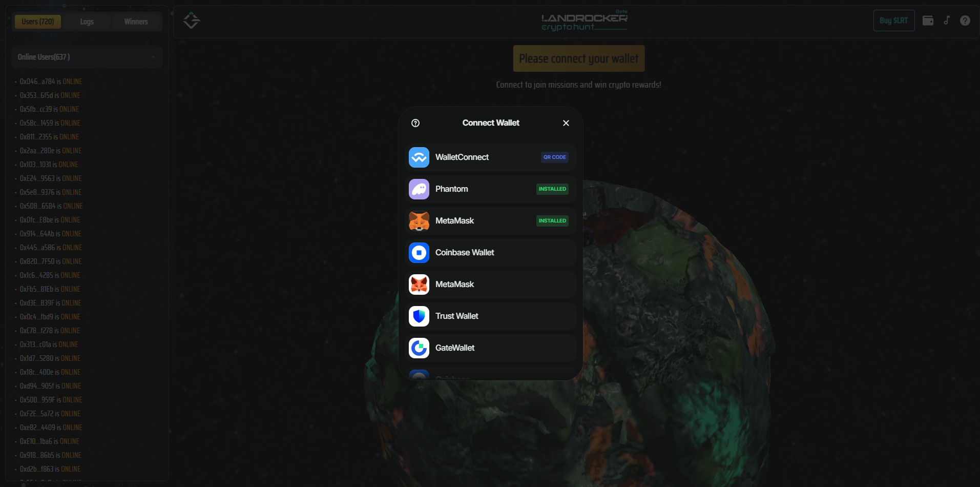
Task: Pick the installed MetaMask fox icon
Action: 419,221
